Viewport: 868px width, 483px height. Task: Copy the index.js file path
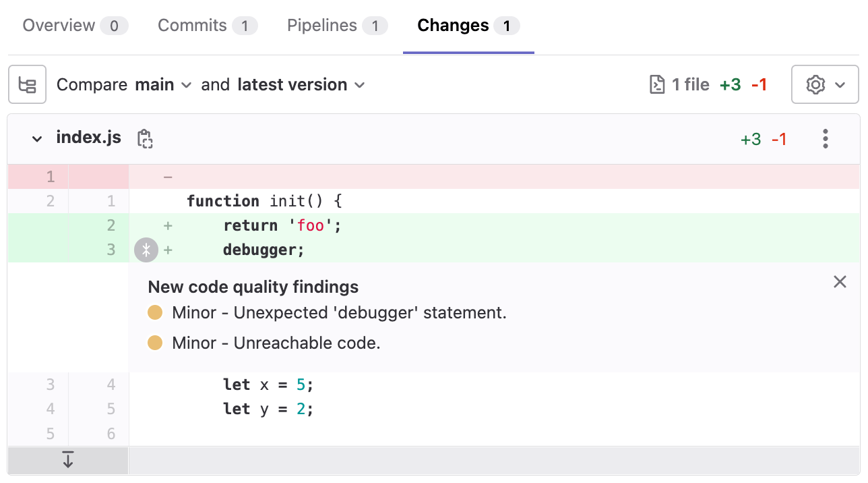point(145,138)
